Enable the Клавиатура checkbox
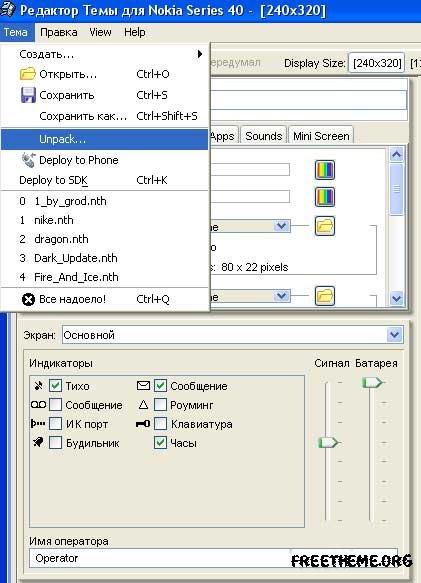The width and height of the screenshot is (421, 583). 160,423
